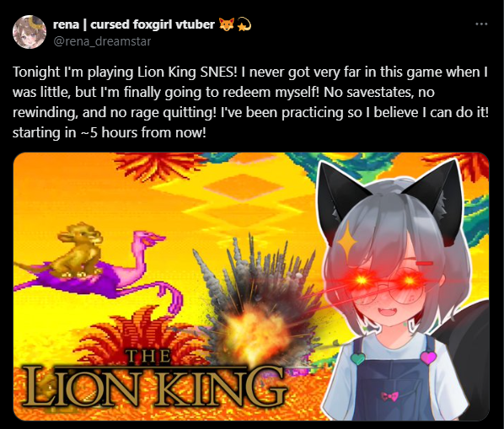The image size is (504, 429).
Task: Open the 'rena | cursed foxgirl vtuber' profile name
Action: point(134,24)
